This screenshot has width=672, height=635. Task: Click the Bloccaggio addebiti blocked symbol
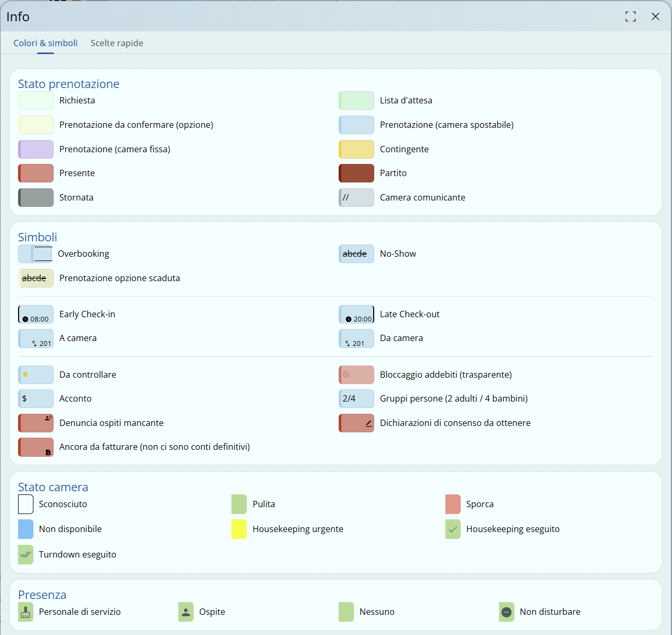coord(346,375)
